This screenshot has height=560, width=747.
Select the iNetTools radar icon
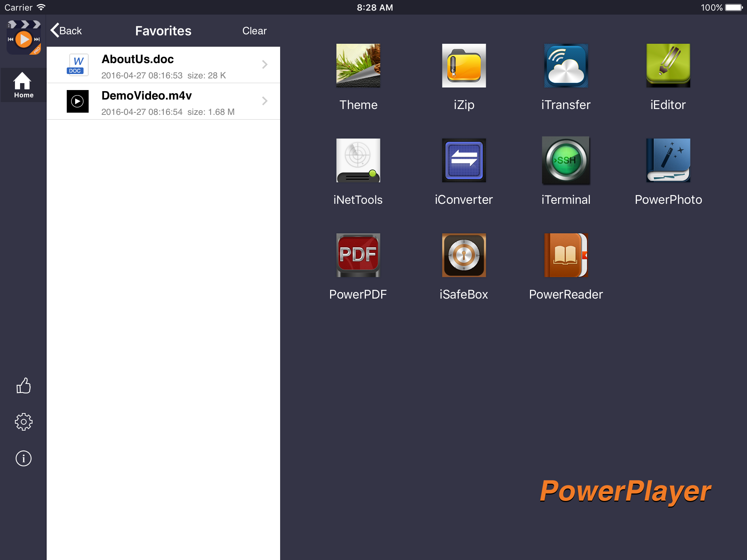click(358, 160)
